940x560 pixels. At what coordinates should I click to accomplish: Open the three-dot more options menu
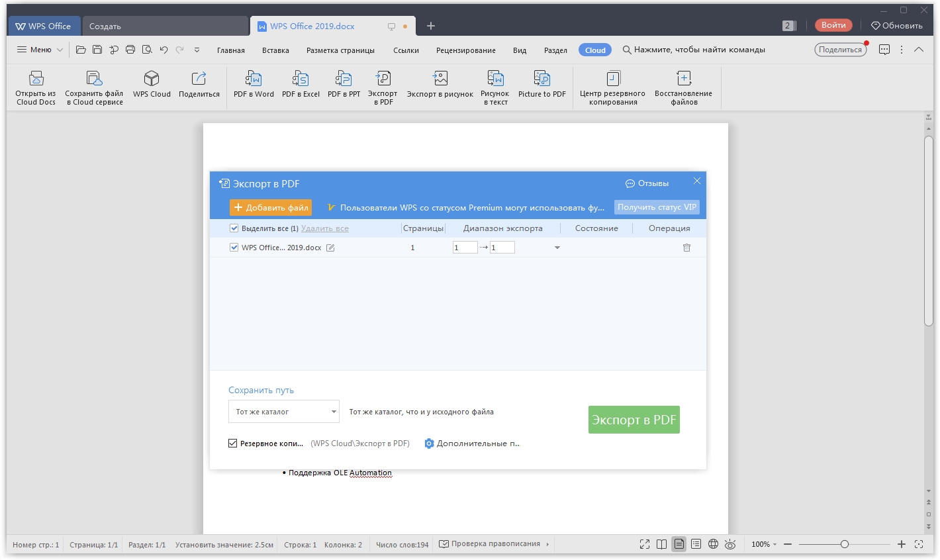click(902, 50)
